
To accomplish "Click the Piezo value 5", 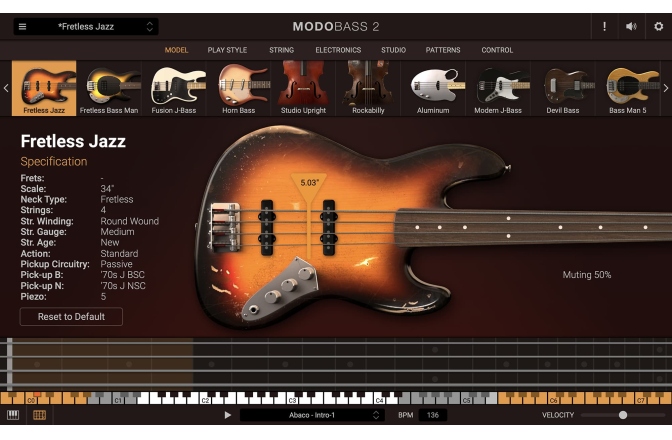I will (103, 297).
